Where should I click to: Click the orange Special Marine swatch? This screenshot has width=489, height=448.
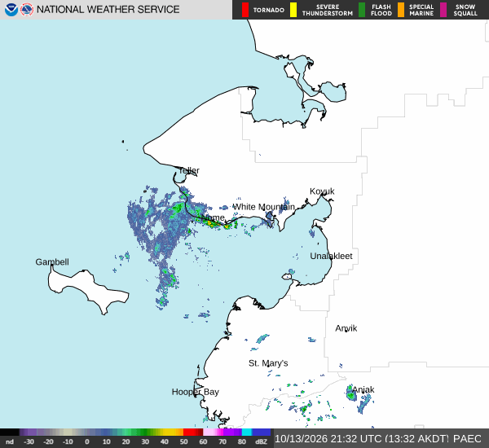point(401,10)
